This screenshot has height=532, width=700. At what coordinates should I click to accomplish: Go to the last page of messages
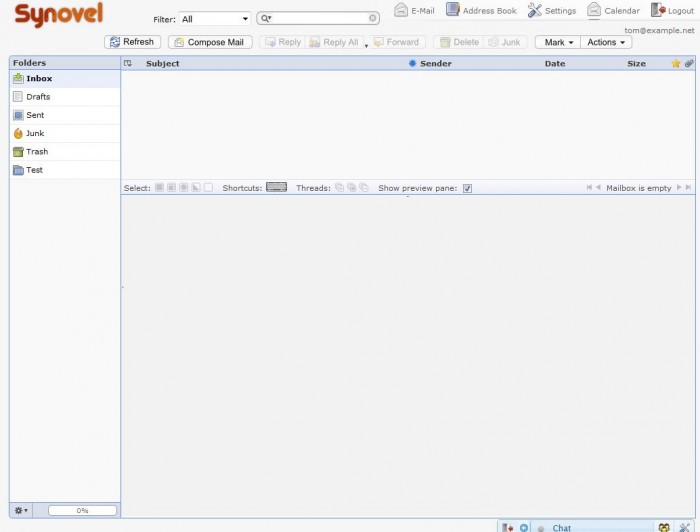[x=688, y=187]
